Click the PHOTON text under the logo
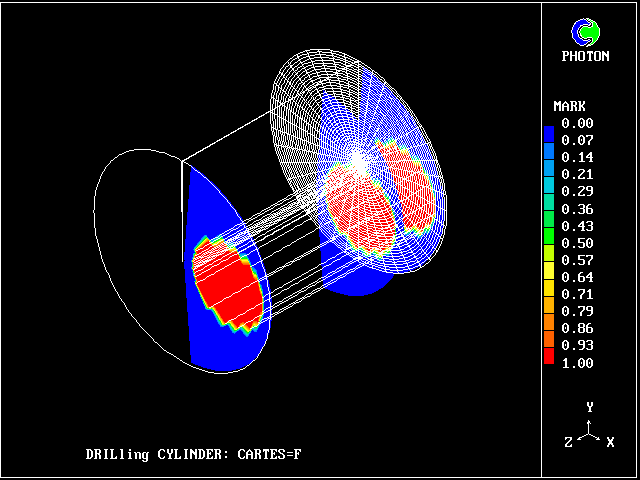 [x=585, y=57]
